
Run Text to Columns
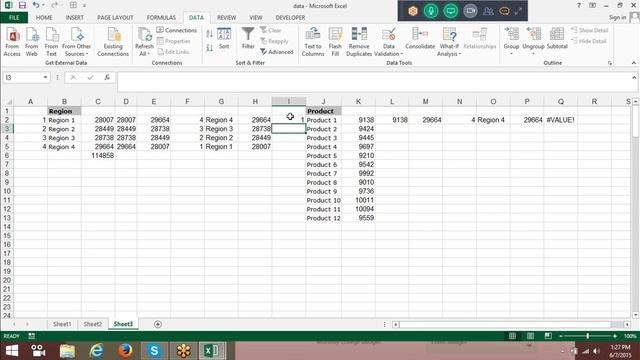[313, 42]
